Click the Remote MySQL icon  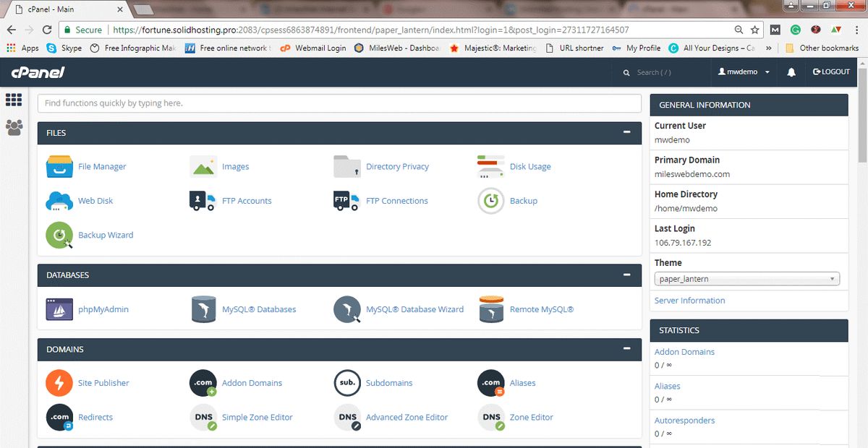click(x=491, y=309)
